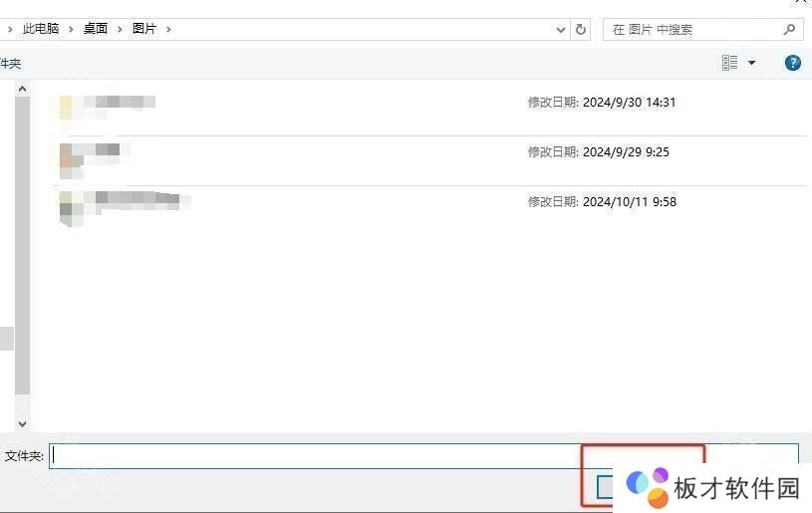812x513 pixels.
Task: Go to 桌面 in the breadcrumb path
Action: (x=96, y=29)
